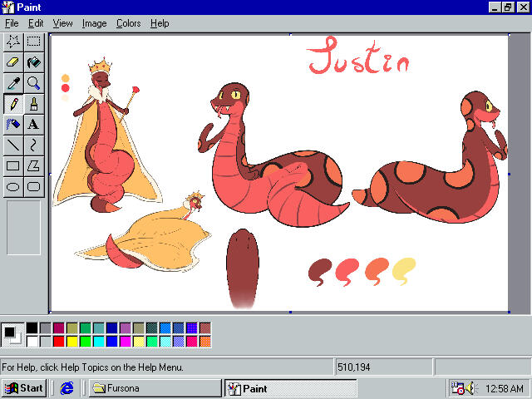Image resolution: width=532 pixels, height=399 pixels.
Task: Pick the eyedropper Pick Color tool
Action: click(13, 82)
